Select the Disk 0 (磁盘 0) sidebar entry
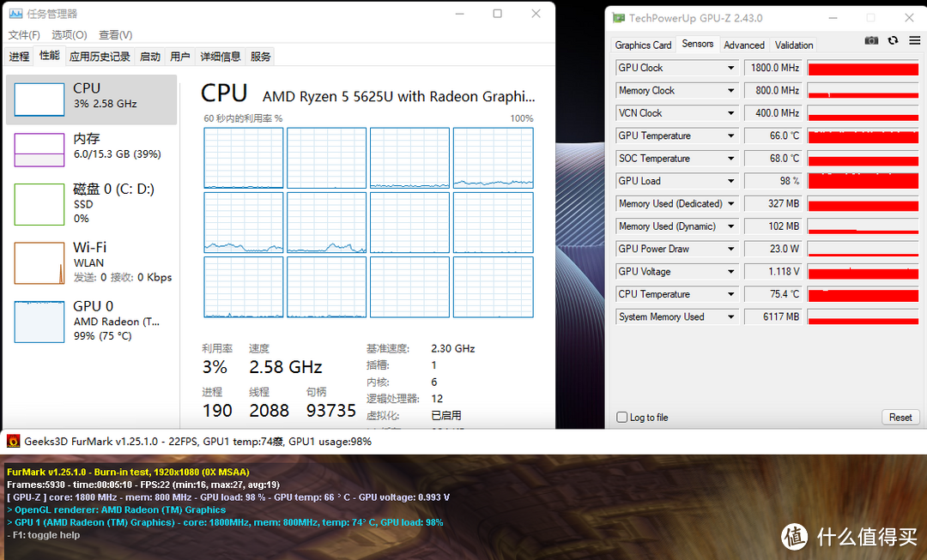The height and width of the screenshot is (560, 927). 91,204
